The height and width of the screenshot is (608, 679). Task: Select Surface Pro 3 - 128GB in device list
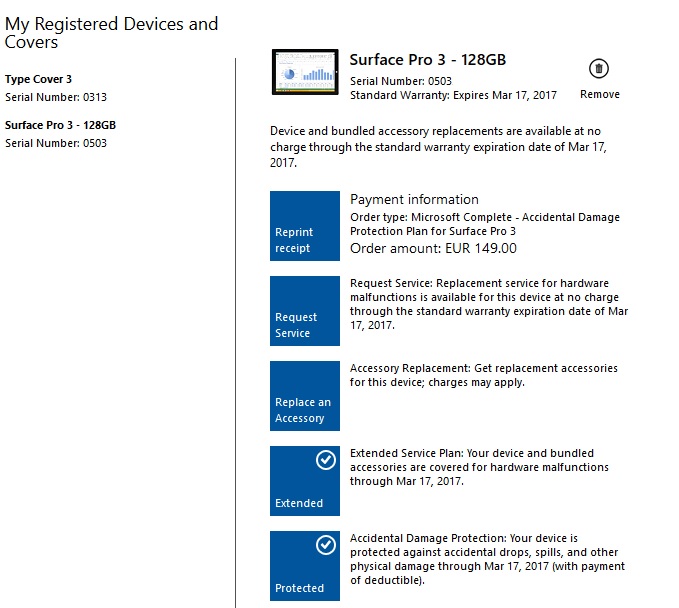click(61, 125)
